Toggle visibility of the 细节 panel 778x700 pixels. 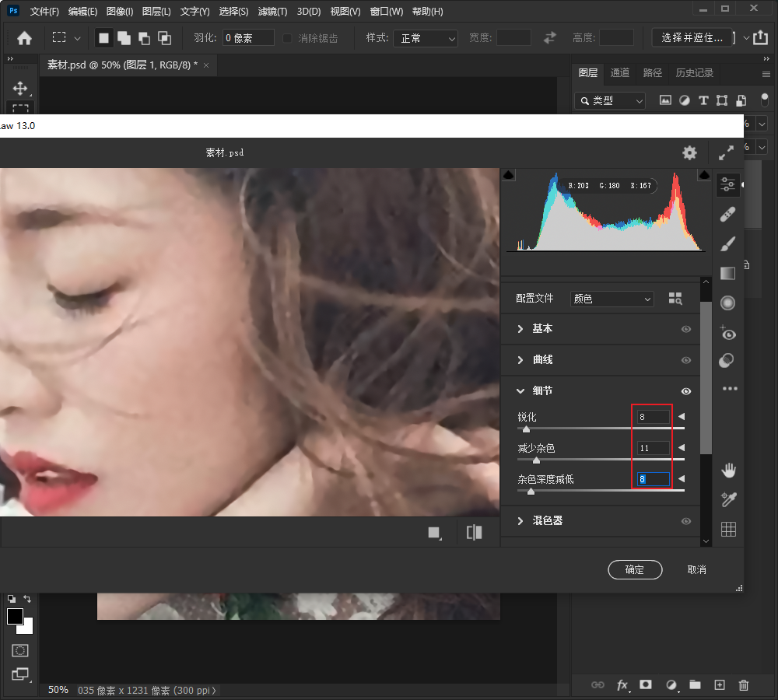point(686,391)
